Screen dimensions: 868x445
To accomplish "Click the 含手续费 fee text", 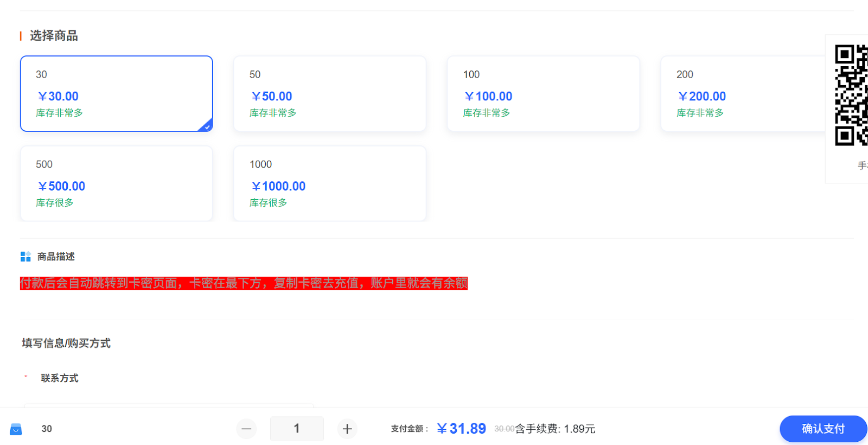I will tap(555, 429).
